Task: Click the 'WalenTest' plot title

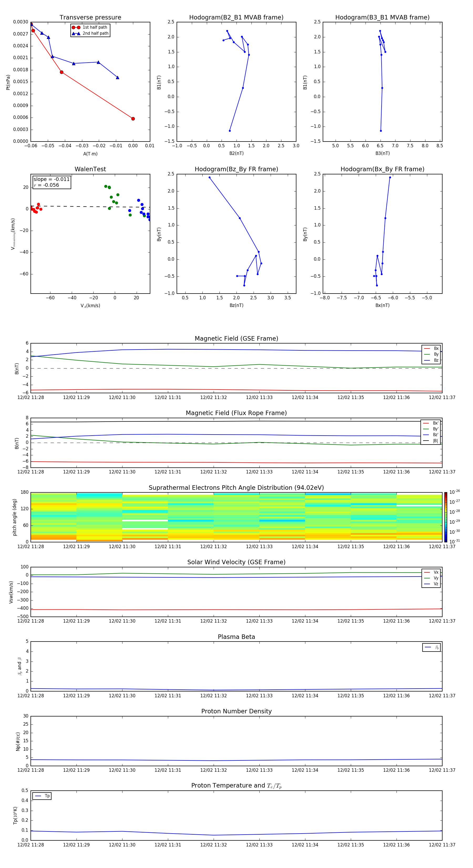Action: (90, 169)
